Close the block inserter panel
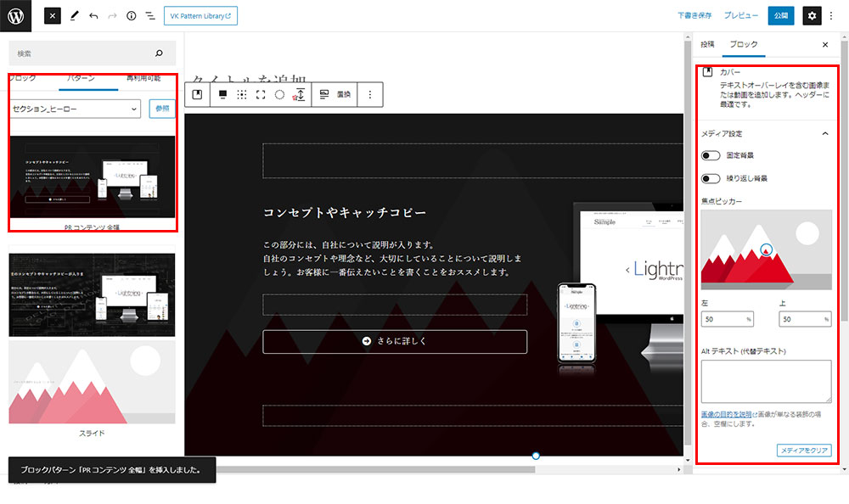This screenshot has width=849, height=504. (53, 16)
